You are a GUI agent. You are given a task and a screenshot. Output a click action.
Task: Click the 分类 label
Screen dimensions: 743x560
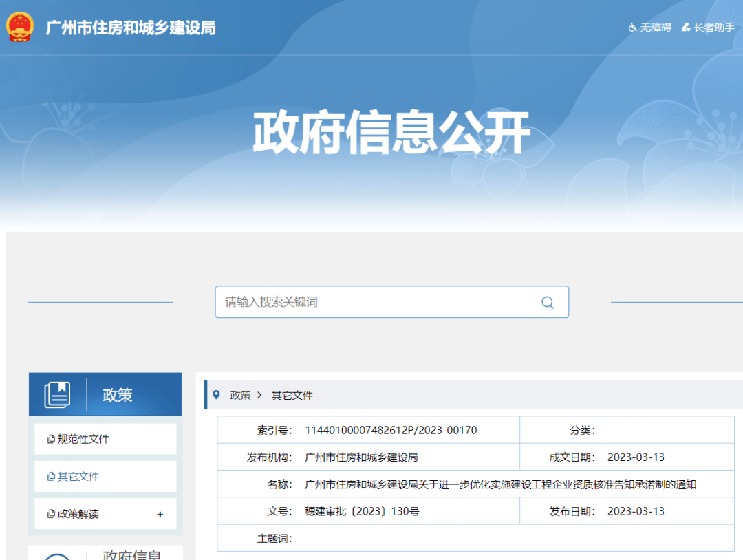pyautogui.click(x=582, y=430)
